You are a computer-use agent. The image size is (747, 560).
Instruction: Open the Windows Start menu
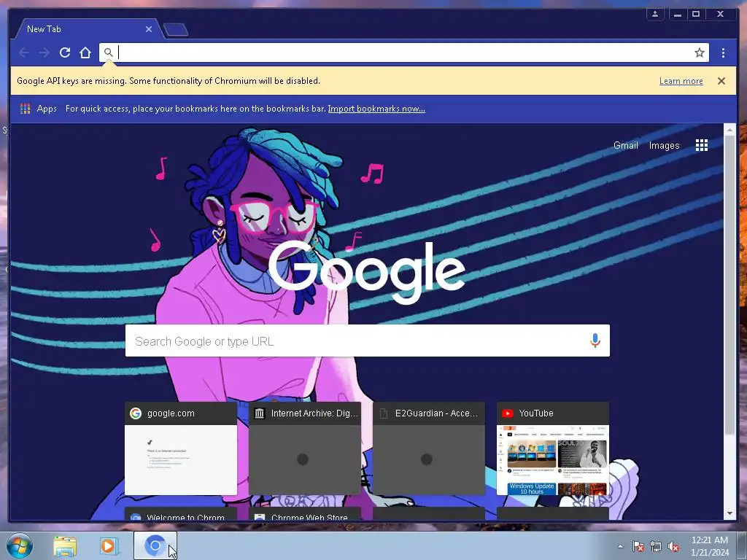[19, 545]
